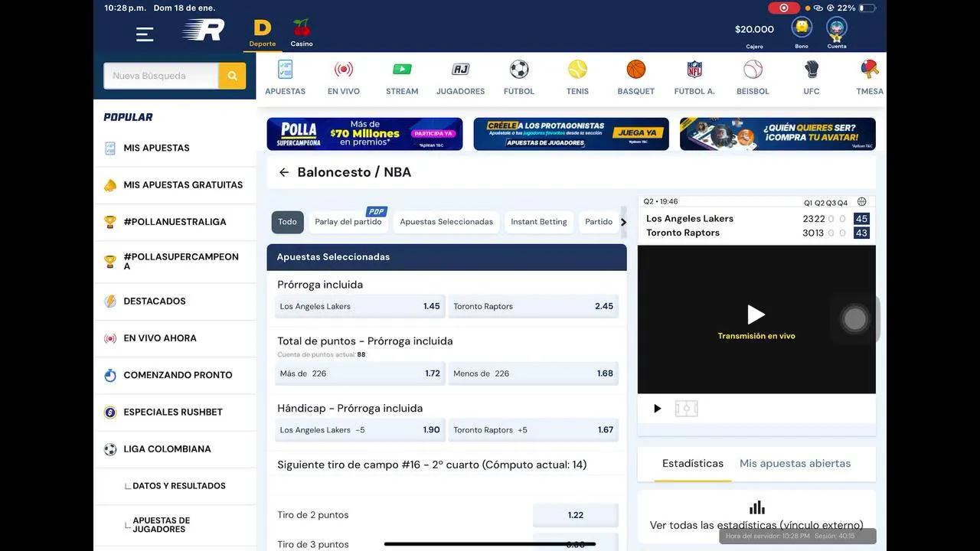Open the Polla Supercampeona banner
The height and width of the screenshot is (551, 980).
(364, 134)
